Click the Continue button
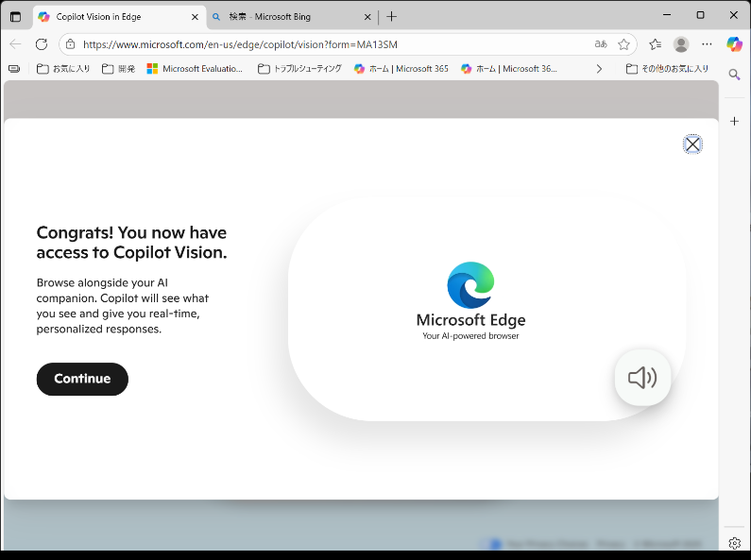 [x=82, y=379]
